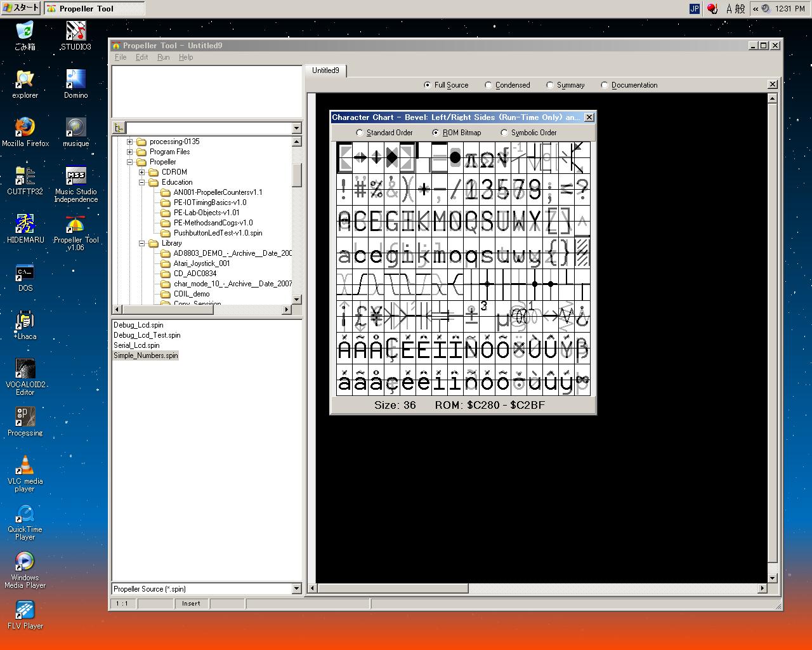The width and height of the screenshot is (812, 650).
Task: Select the Untitled9 editor tab
Action: pyautogui.click(x=325, y=70)
